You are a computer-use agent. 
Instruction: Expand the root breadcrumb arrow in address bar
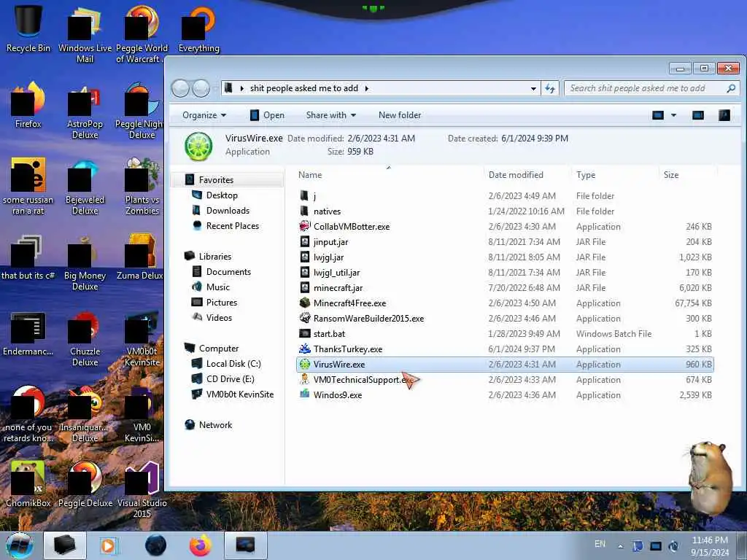pos(242,88)
